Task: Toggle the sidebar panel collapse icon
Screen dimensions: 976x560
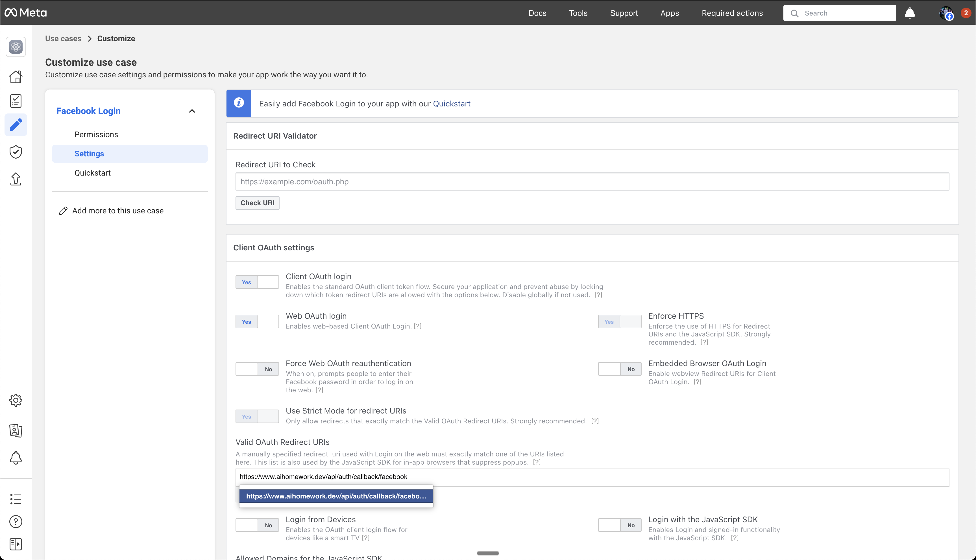Action: [16, 544]
